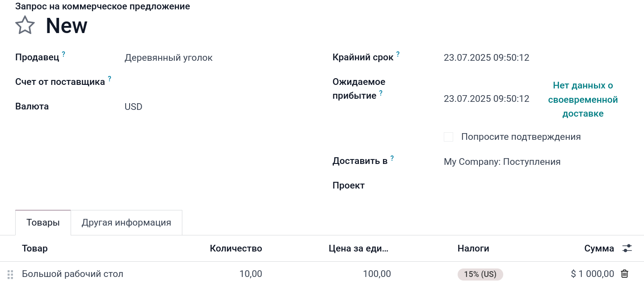The width and height of the screenshot is (644, 285).
Task: Click the 15% (US) tax tag
Action: click(x=480, y=274)
